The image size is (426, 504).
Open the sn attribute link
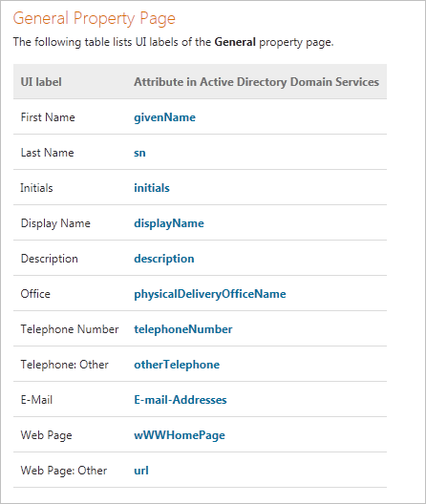tap(139, 153)
